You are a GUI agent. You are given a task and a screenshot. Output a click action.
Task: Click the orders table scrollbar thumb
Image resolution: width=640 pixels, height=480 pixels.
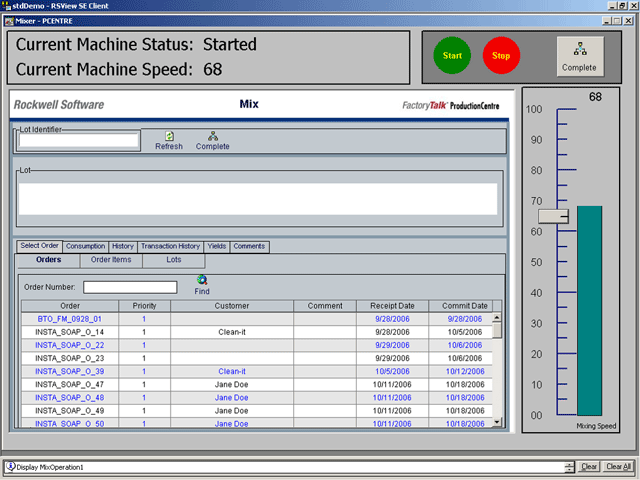pyautogui.click(x=497, y=330)
